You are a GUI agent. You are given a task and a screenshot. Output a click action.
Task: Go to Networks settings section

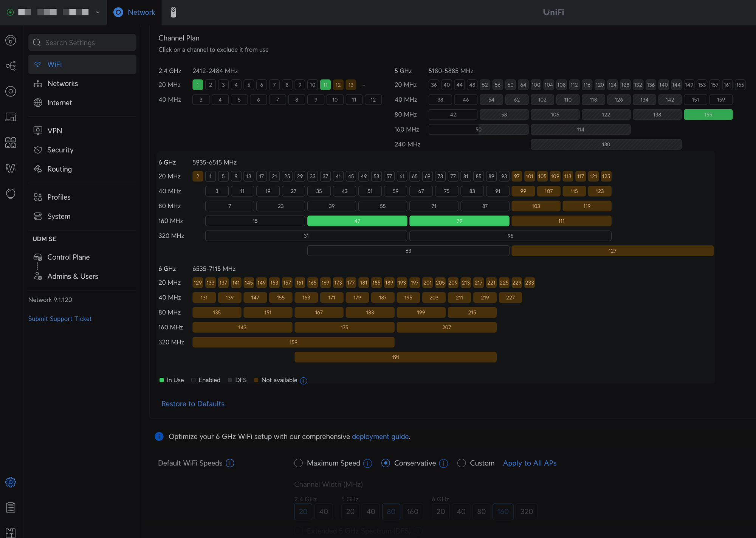pos(62,84)
